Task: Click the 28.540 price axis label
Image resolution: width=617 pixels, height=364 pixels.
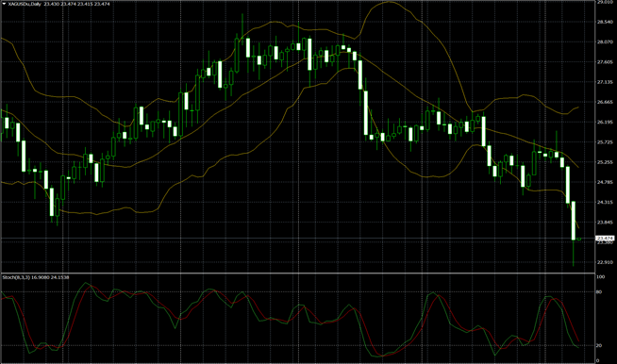Action: pos(605,22)
